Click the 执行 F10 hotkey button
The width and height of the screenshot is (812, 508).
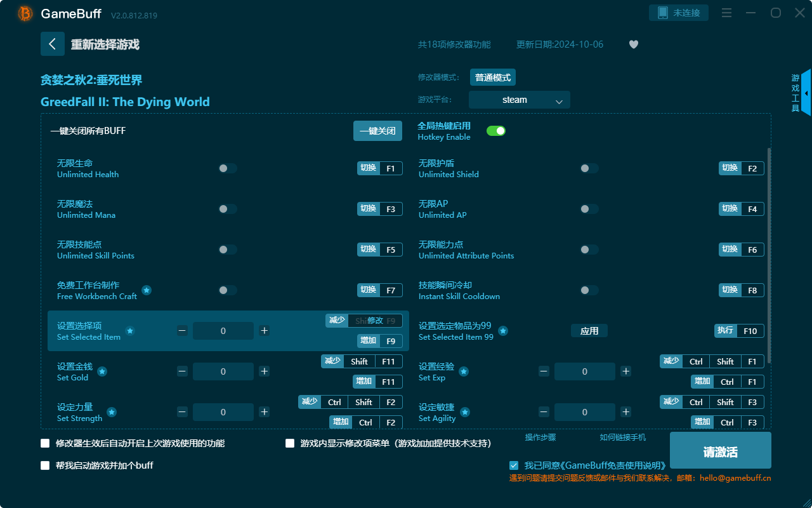point(739,331)
